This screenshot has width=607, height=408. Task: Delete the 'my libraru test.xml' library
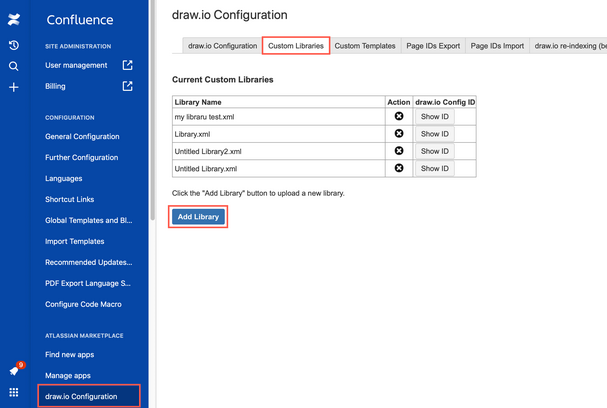click(399, 116)
